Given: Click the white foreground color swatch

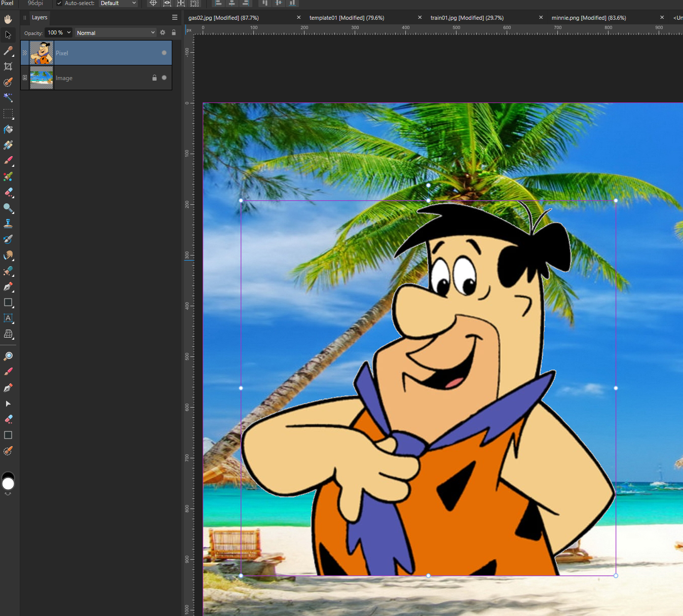Looking at the screenshot, I should (8, 484).
